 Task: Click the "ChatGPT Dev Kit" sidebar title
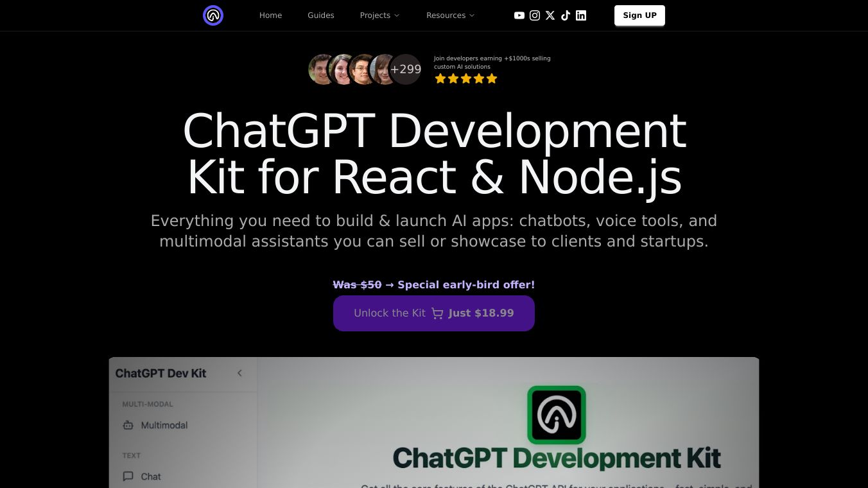coord(161,373)
